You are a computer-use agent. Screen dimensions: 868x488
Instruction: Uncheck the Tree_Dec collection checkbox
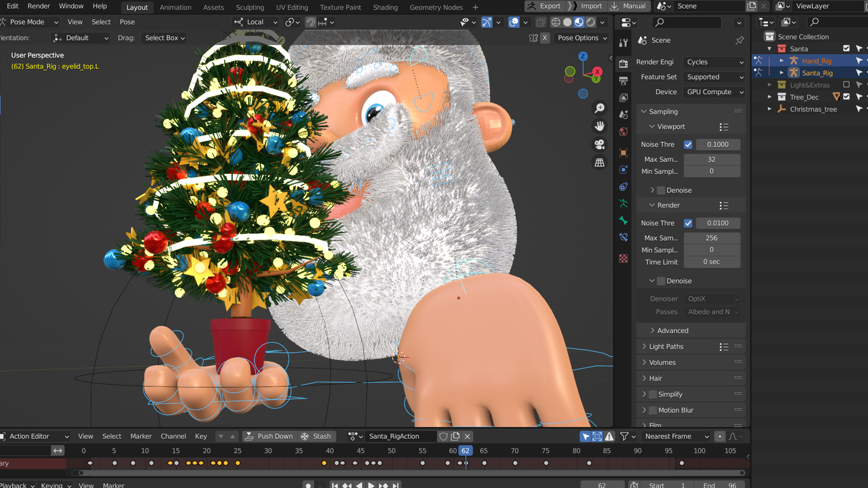[x=846, y=97]
